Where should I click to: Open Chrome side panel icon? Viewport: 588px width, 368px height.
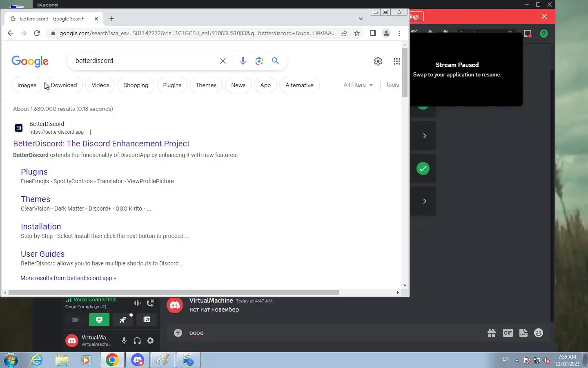[373, 33]
